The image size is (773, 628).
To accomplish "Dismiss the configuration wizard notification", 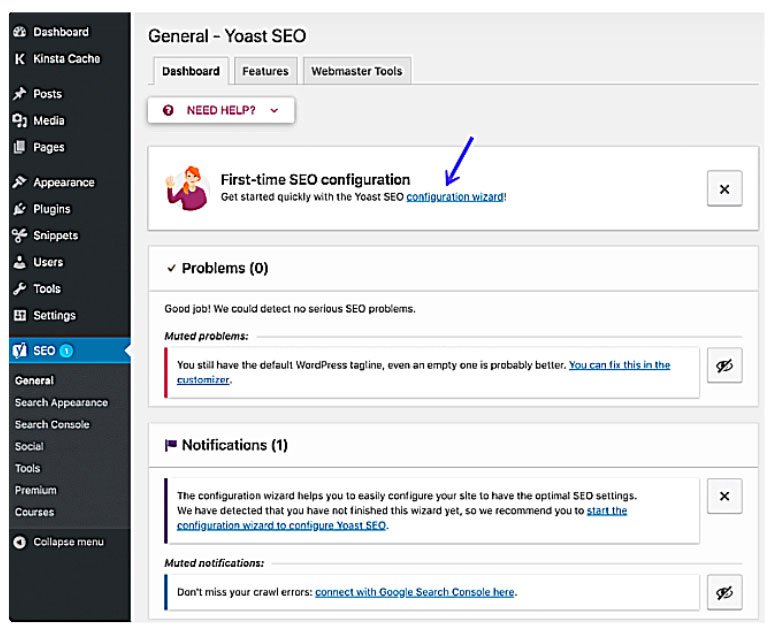I will (724, 496).
